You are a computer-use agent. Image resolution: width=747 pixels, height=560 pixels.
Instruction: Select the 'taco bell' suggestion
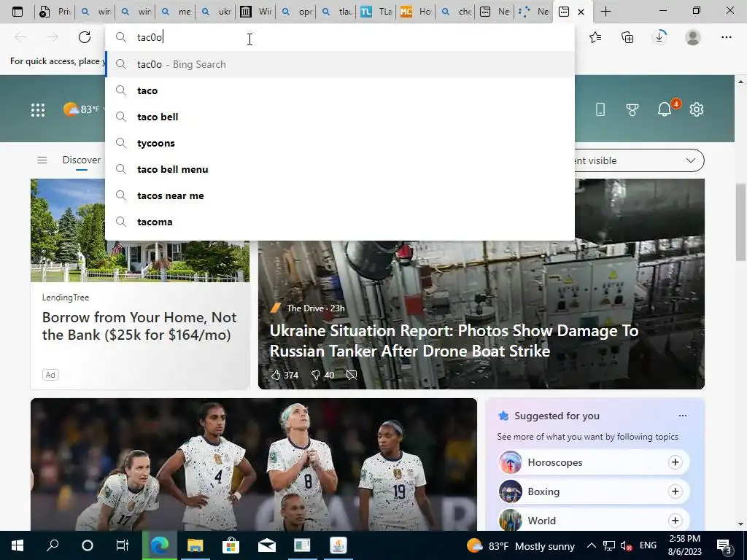coord(340,117)
